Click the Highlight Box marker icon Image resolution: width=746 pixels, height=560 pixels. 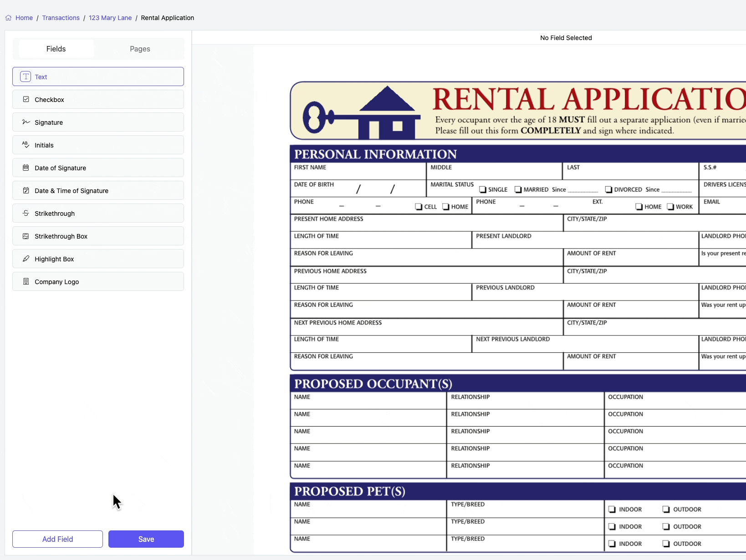(26, 259)
